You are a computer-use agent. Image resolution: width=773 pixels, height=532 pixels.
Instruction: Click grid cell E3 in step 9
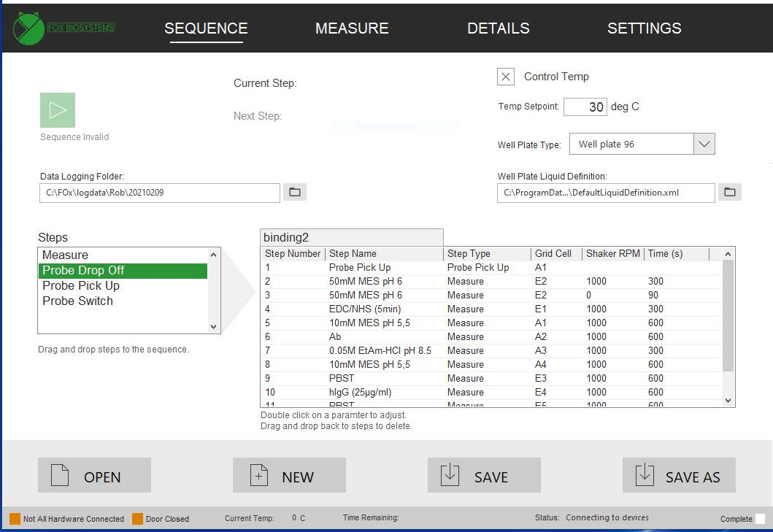coord(541,378)
